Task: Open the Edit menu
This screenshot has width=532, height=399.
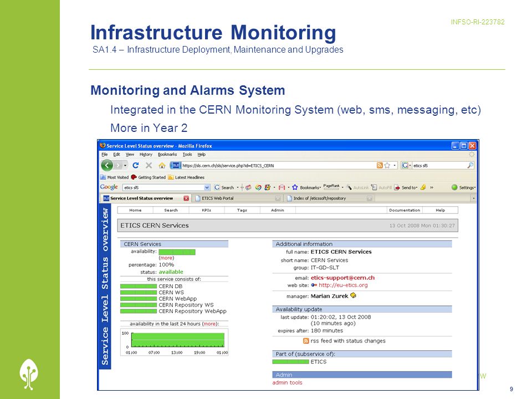Action: (x=116, y=155)
